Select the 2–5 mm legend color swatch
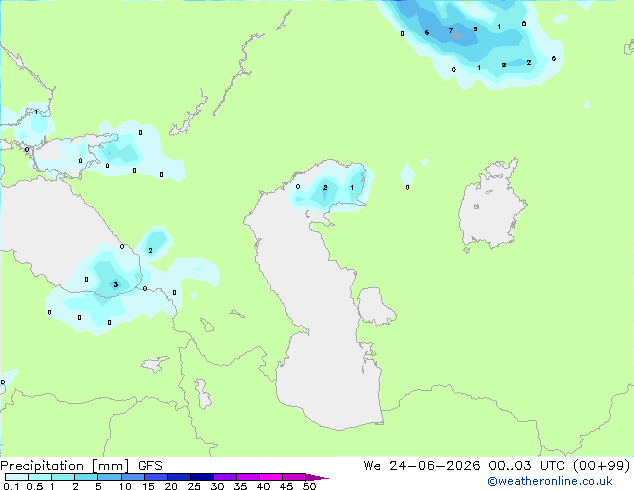The image size is (634, 490). click(x=86, y=477)
